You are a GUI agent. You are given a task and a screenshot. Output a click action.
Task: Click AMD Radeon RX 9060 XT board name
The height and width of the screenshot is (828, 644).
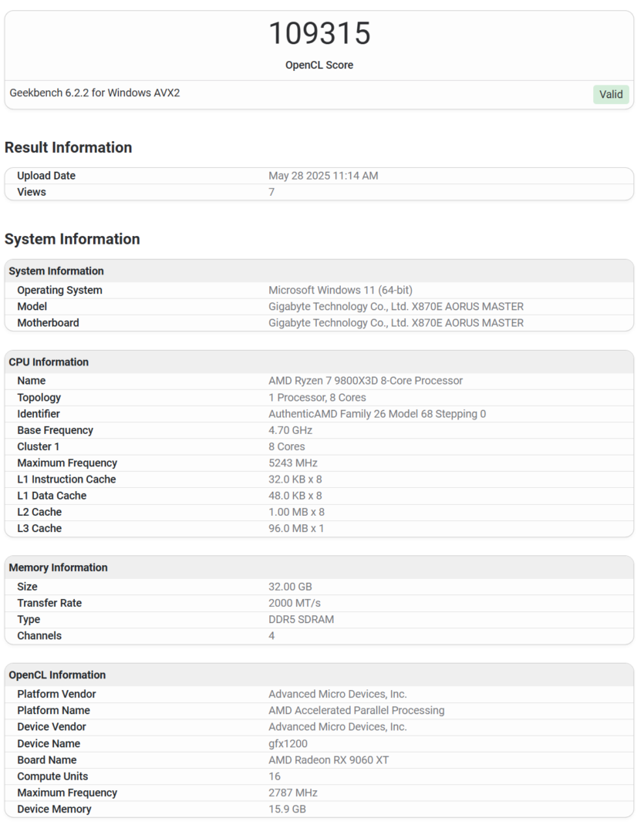tap(329, 760)
